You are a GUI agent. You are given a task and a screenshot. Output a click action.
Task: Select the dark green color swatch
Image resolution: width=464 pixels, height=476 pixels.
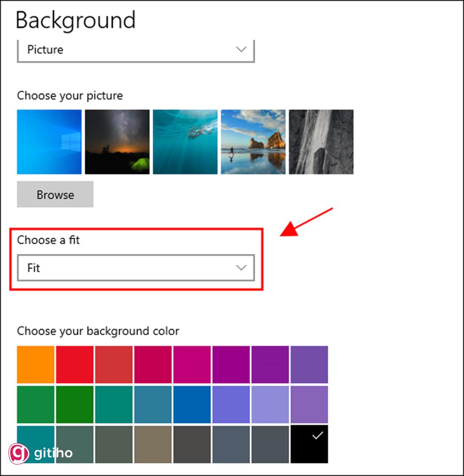tap(75, 404)
